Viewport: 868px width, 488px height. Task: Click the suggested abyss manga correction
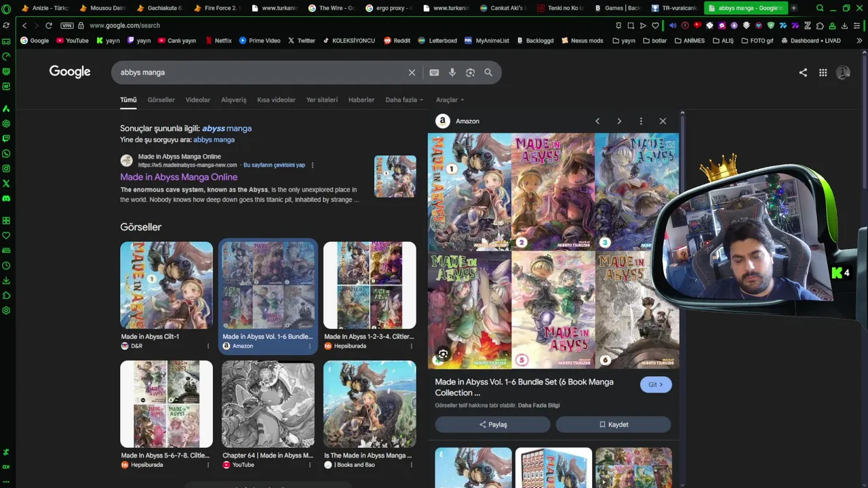226,128
